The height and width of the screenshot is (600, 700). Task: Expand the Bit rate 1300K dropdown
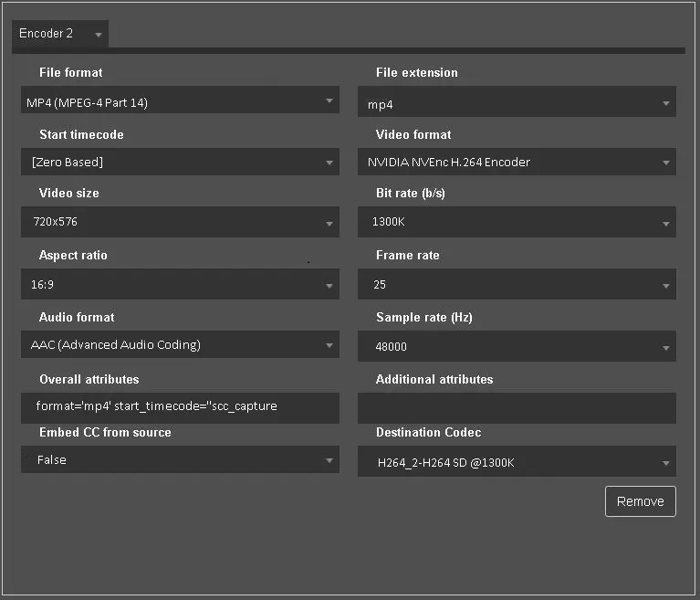[516, 222]
